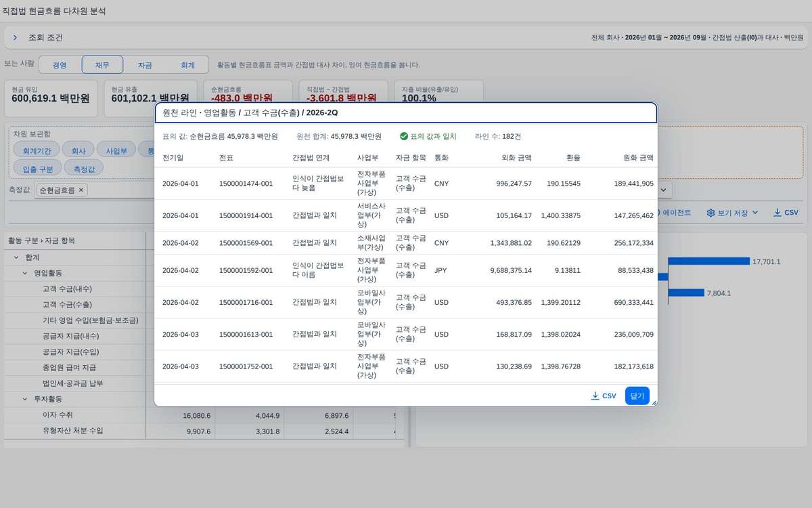
Task: Close the source line dialog with 닫기
Action: pos(637,396)
